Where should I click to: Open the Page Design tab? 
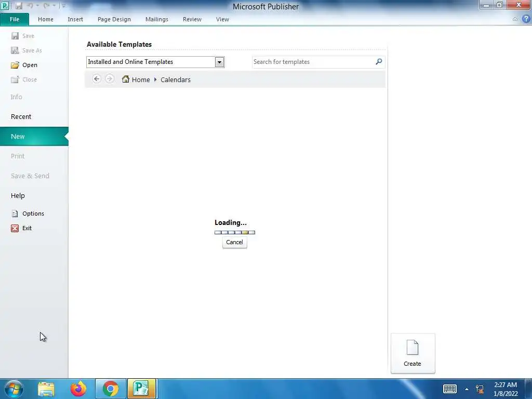pyautogui.click(x=114, y=19)
